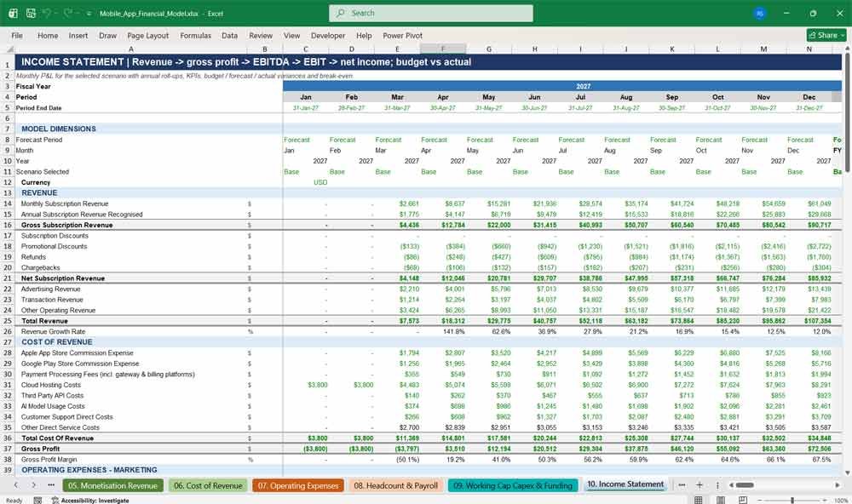Screen dimensions: 852x504
Task: Switch to Normal view icon
Action: pos(699,501)
